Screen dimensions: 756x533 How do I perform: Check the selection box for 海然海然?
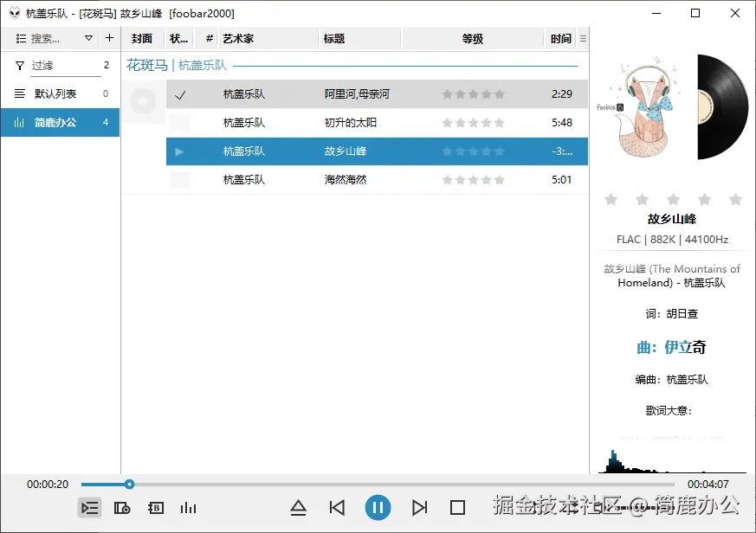tap(181, 179)
